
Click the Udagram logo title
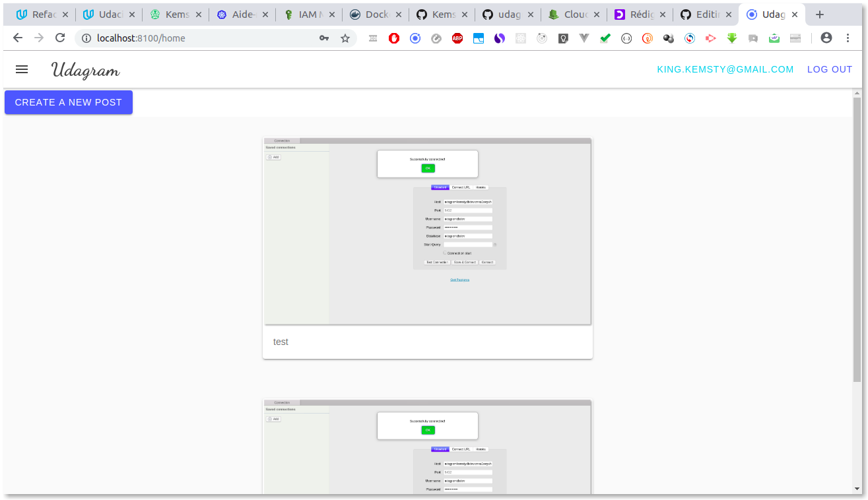point(86,70)
